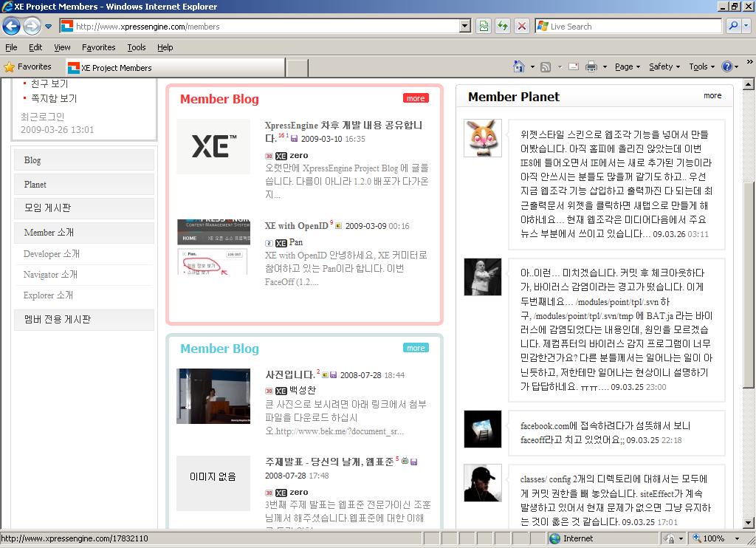The width and height of the screenshot is (756, 548).
Task: Open 친구 보기 link in sidebar
Action: point(49,83)
